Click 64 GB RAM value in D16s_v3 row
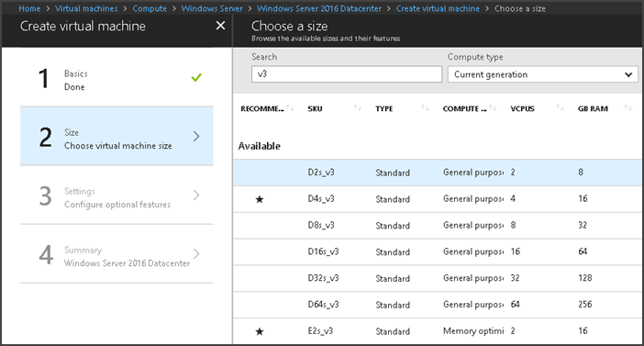Screen dimensions: 644x346 point(583,251)
